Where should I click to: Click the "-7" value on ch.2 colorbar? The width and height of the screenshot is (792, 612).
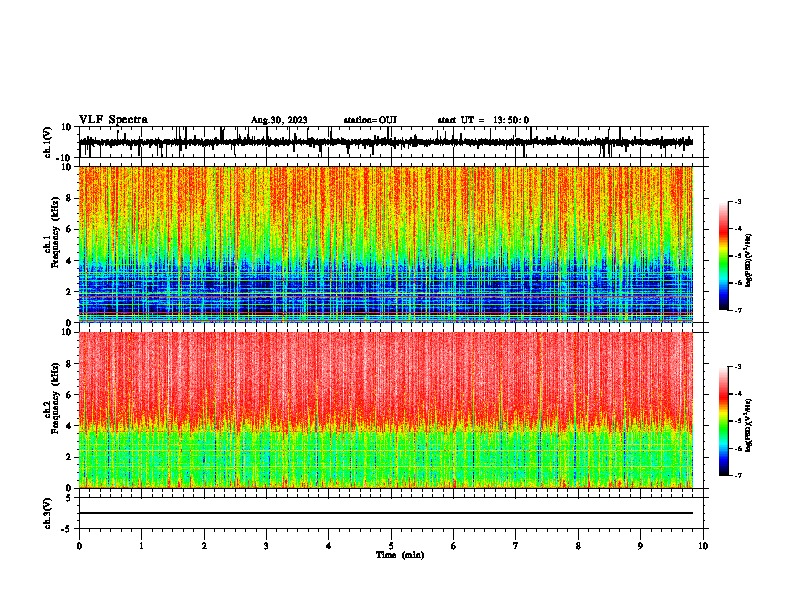click(738, 475)
